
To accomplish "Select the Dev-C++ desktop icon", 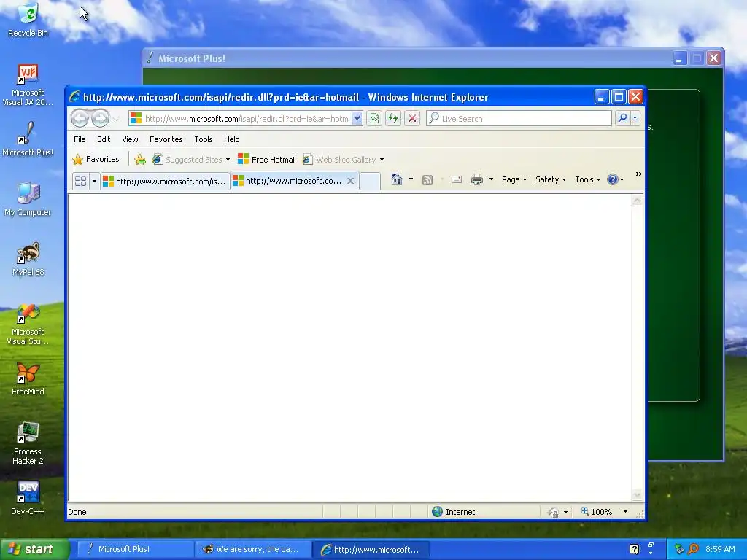I will point(28,498).
